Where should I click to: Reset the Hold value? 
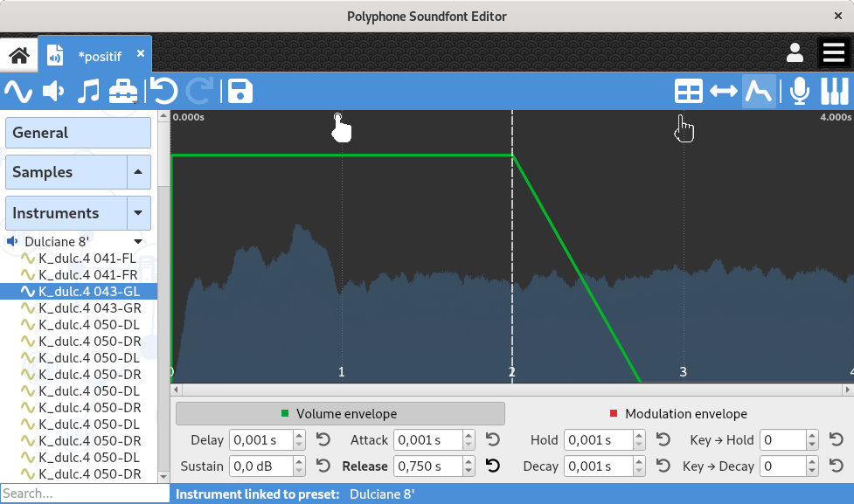coord(663,439)
